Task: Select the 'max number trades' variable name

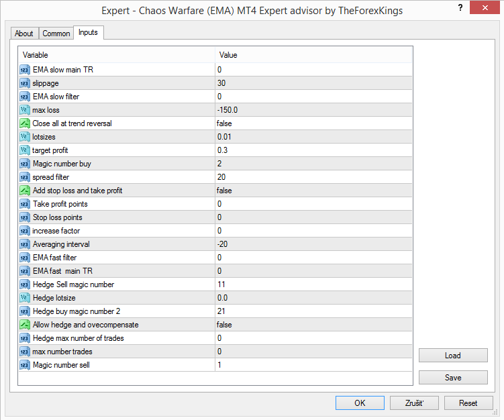Action: tap(62, 352)
